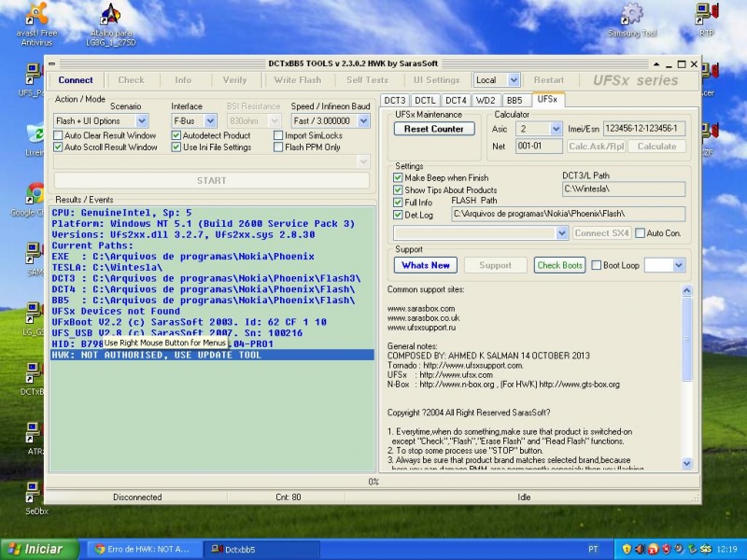Image resolution: width=747 pixels, height=560 pixels.
Task: Uncheck Show Tips About Products
Action: (398, 190)
